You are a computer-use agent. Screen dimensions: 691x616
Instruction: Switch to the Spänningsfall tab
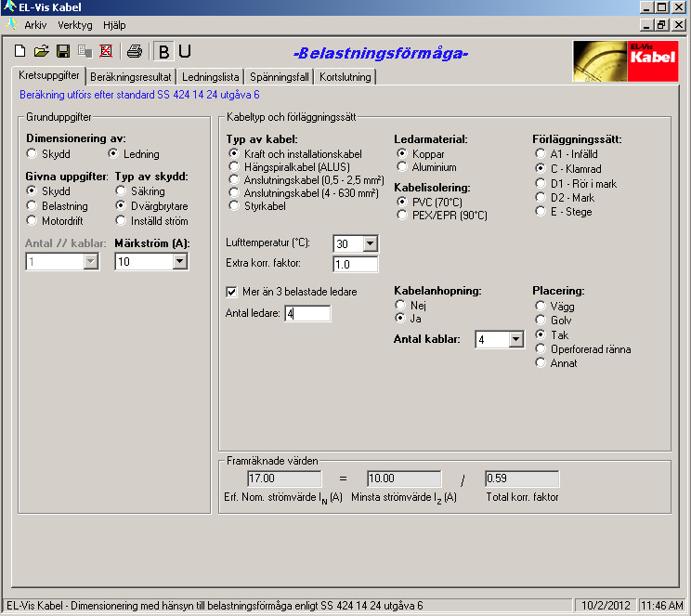(x=280, y=77)
